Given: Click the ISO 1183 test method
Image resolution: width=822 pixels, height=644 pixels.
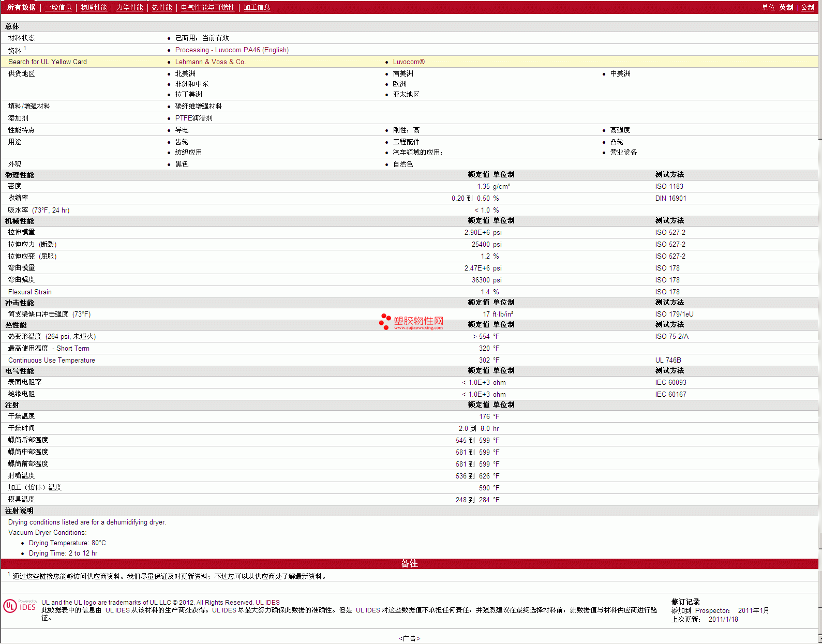Looking at the screenshot, I should pyautogui.click(x=669, y=186).
